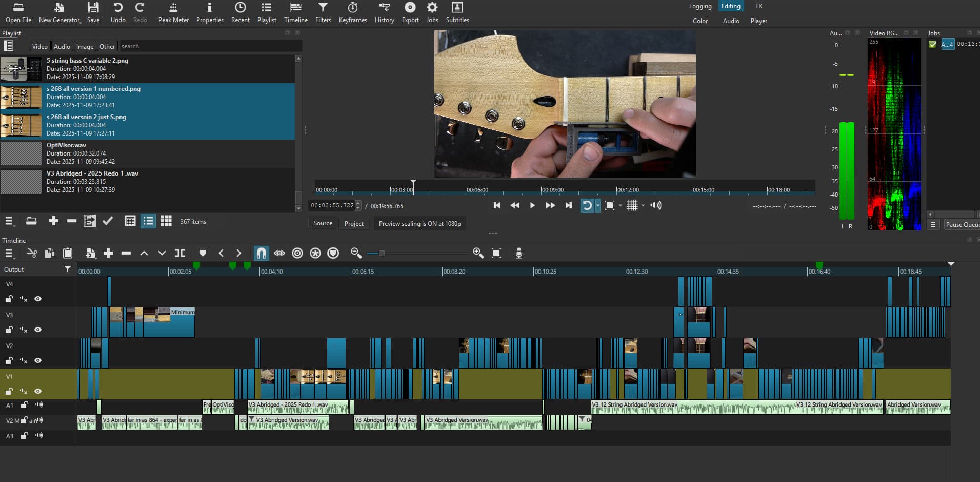The width and height of the screenshot is (980, 482).
Task: Click the Source button
Action: point(323,223)
